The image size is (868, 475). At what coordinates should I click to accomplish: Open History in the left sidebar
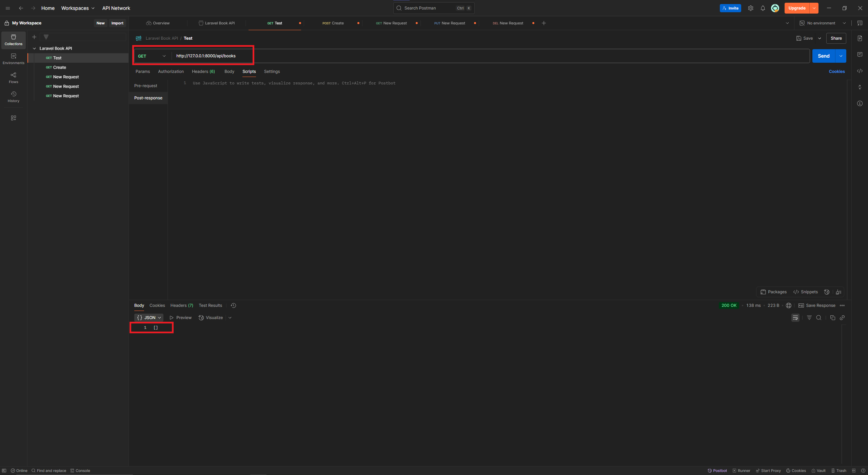point(13,97)
